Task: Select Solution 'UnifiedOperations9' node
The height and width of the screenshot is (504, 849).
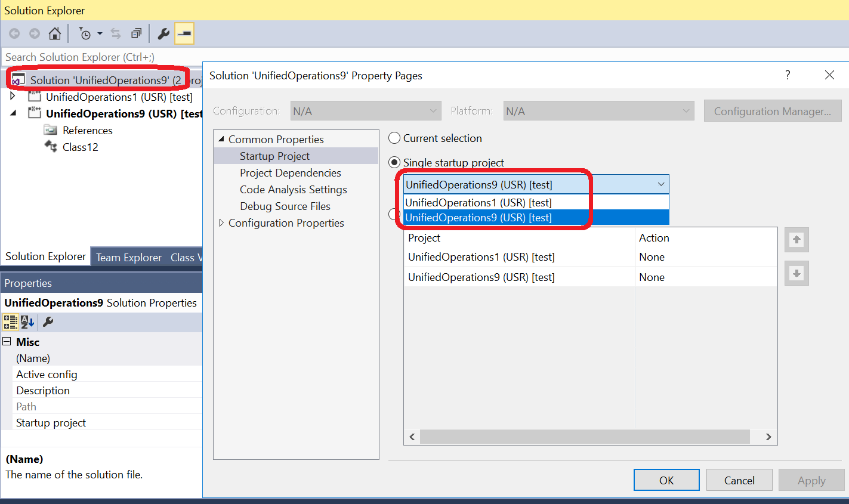Action: click(x=106, y=80)
